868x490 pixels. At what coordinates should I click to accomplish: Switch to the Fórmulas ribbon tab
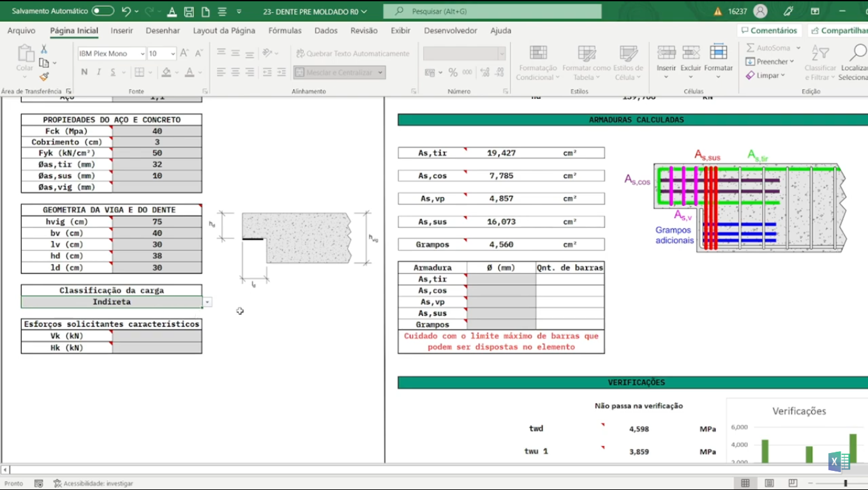point(285,31)
